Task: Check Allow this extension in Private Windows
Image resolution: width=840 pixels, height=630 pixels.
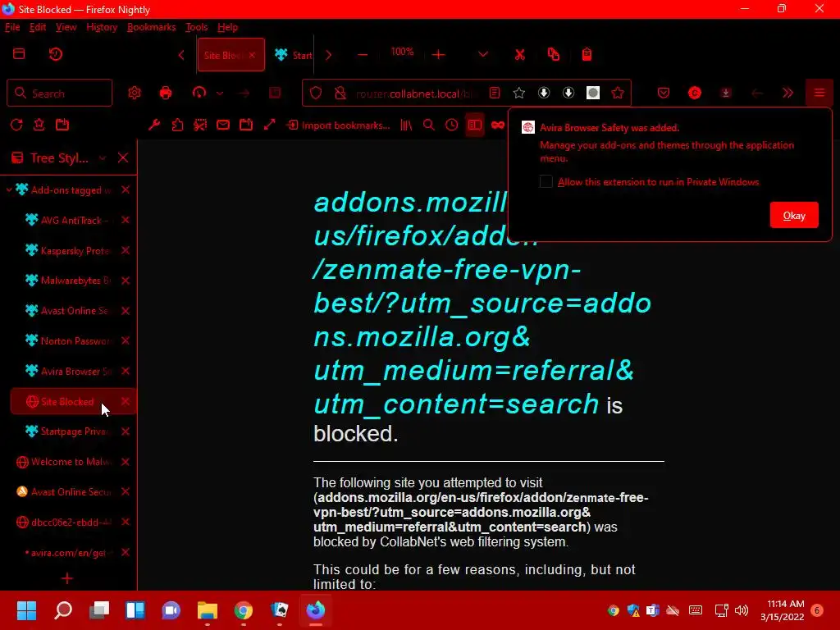Action: click(546, 181)
